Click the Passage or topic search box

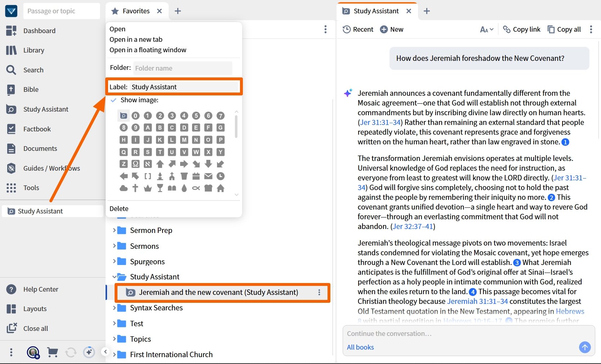pos(62,11)
